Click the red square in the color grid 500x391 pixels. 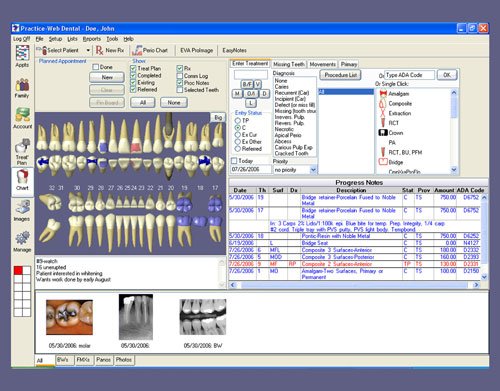point(18,270)
